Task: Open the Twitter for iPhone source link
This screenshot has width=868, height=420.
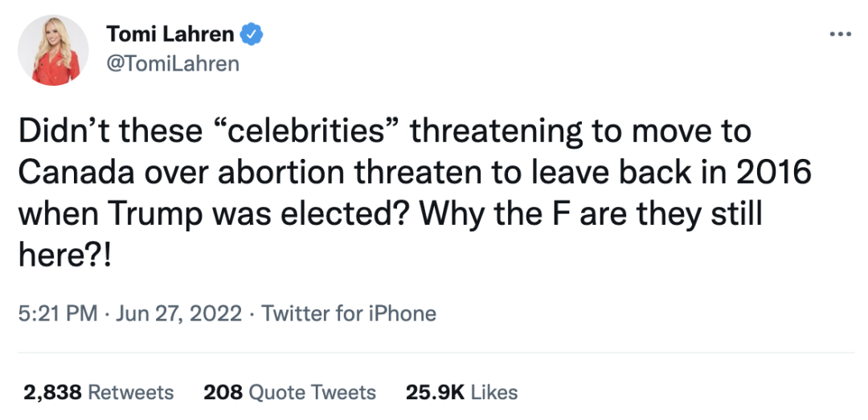Action: point(349,313)
